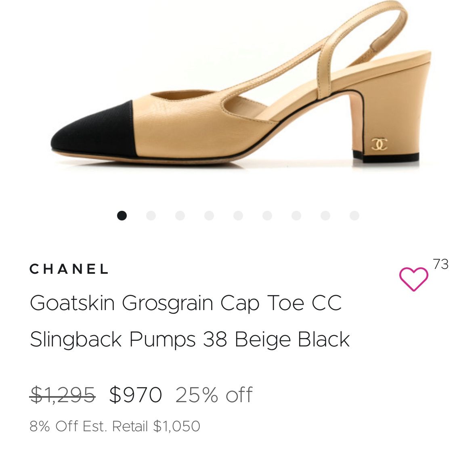Jump to the last carousel image dot
476x470 pixels.
click(354, 216)
